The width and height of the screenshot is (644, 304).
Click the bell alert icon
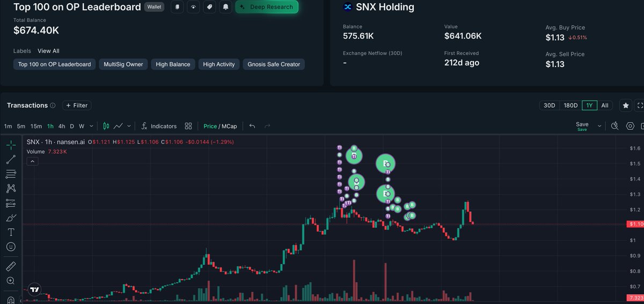(x=225, y=7)
